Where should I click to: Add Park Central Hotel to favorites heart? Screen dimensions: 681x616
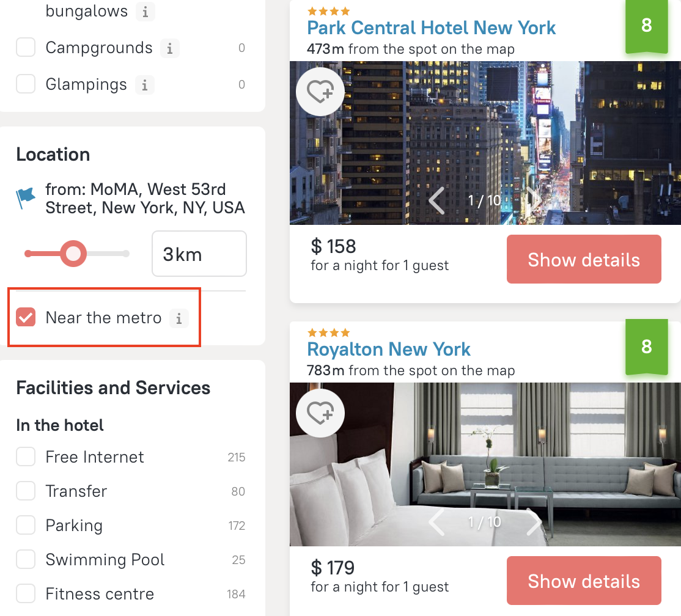[320, 92]
